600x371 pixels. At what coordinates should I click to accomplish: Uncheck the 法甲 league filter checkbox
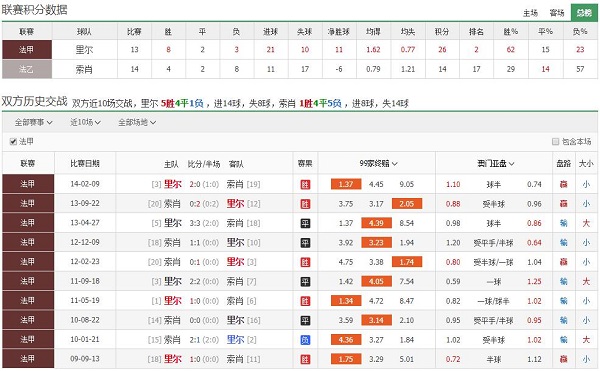[13, 142]
